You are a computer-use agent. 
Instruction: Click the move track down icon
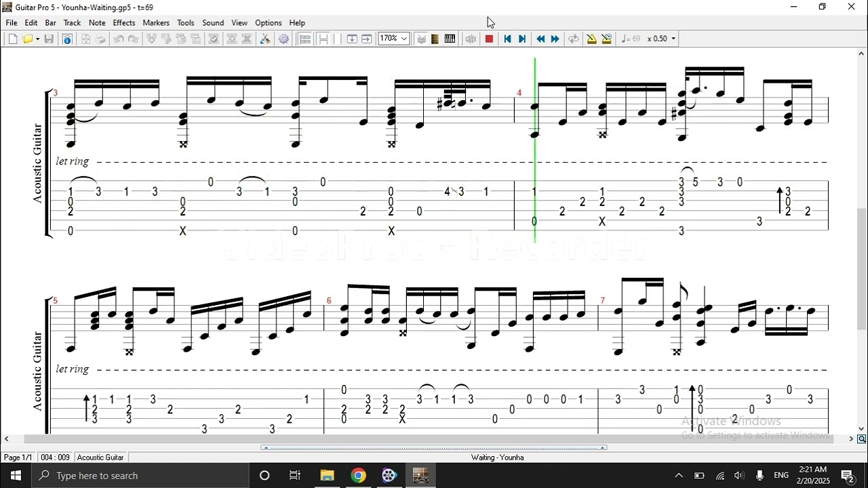pos(196,39)
